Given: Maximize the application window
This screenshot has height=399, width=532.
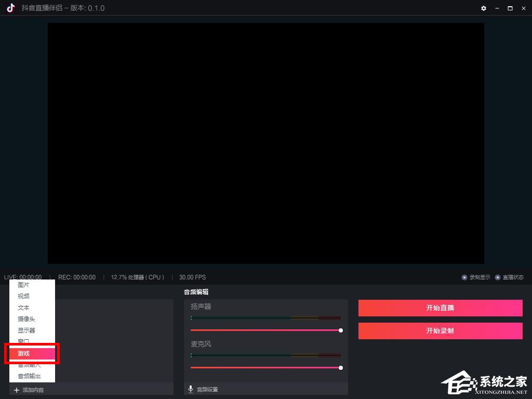Looking at the screenshot, I should 510,8.
